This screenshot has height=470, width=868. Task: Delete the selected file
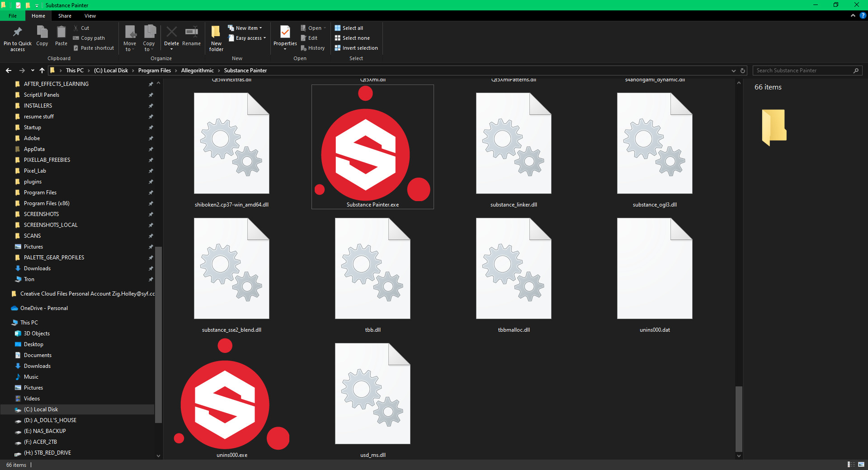(171, 38)
